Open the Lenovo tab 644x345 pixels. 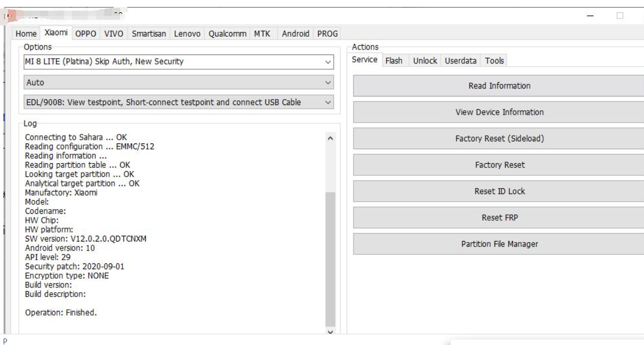pos(187,34)
